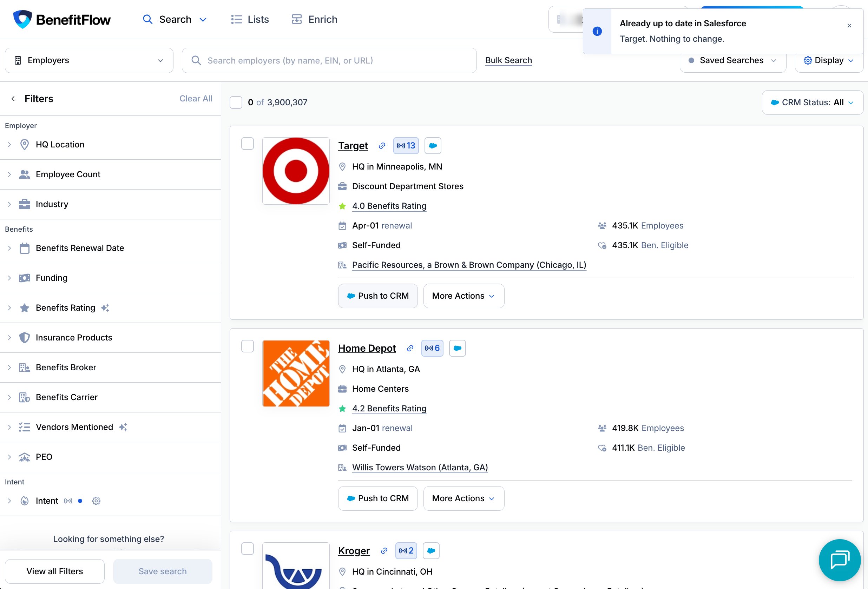The height and width of the screenshot is (589, 868).
Task: Focus the employer search input field
Action: 329,60
